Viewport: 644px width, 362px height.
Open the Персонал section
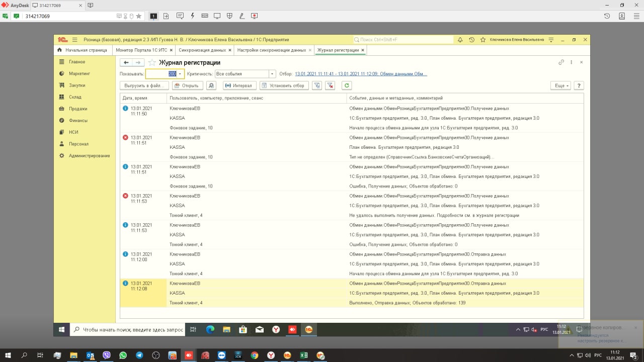(78, 144)
